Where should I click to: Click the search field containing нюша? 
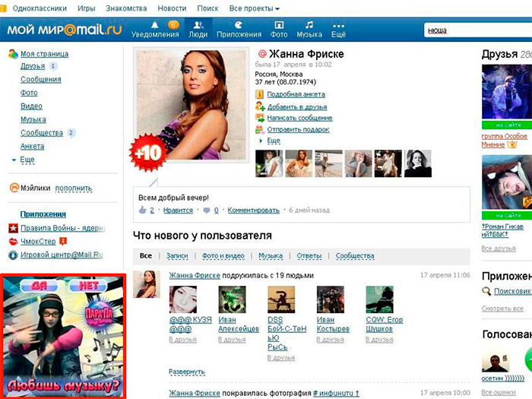pyautogui.click(x=478, y=30)
